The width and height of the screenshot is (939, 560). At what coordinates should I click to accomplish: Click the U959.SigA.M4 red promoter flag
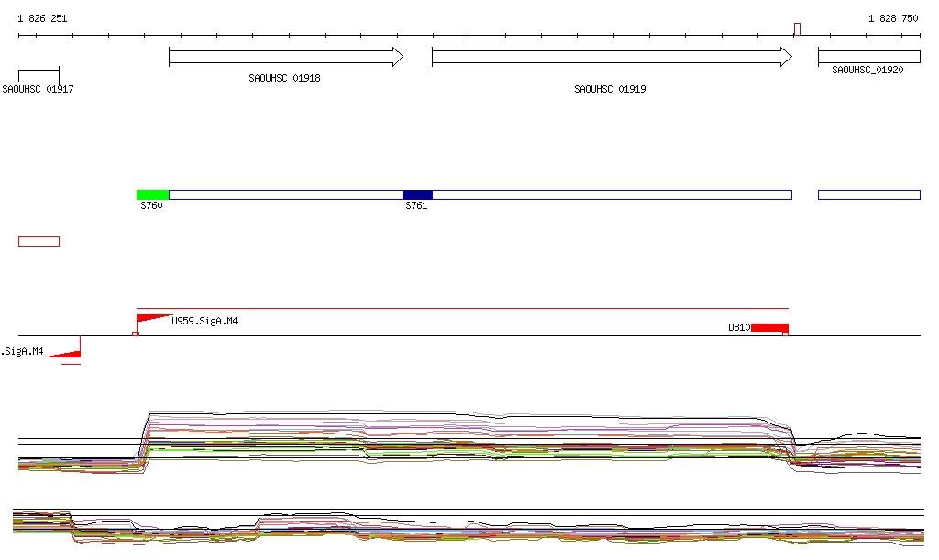pyautogui.click(x=151, y=320)
